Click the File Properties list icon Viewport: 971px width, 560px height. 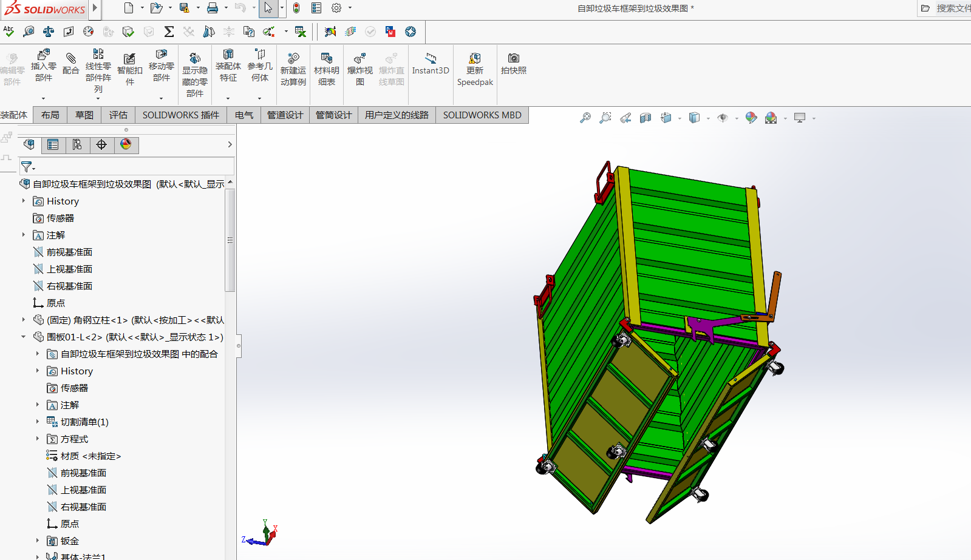[x=316, y=8]
